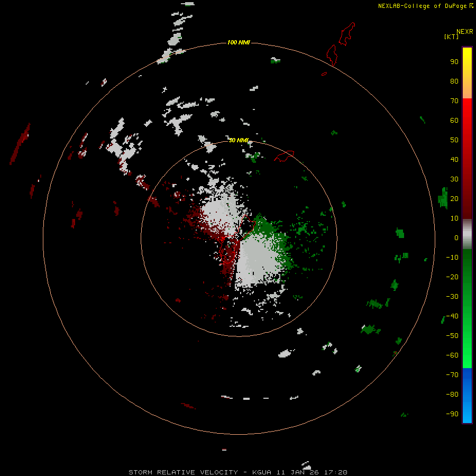Click the gray zero-velocity band of colorbar

click(x=467, y=234)
